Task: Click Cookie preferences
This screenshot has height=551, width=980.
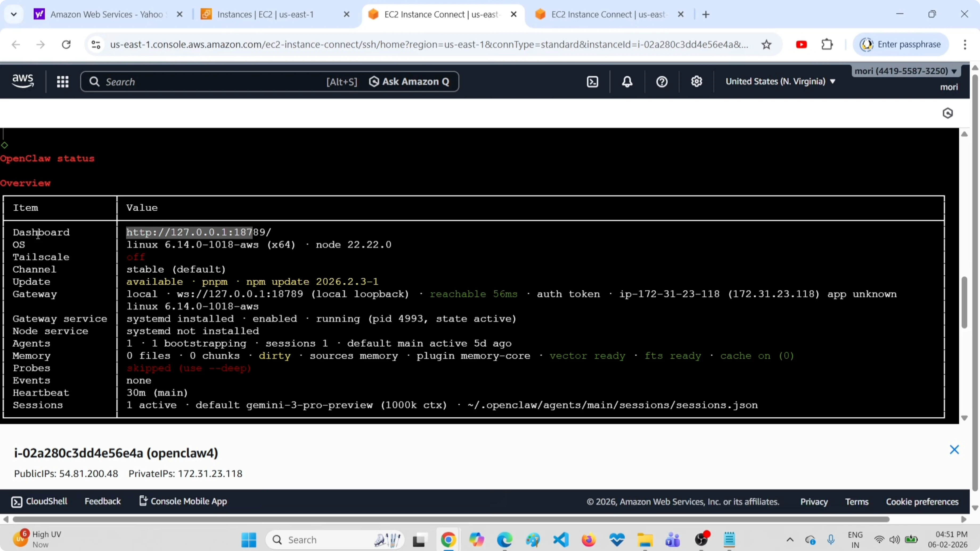Action: point(922,501)
